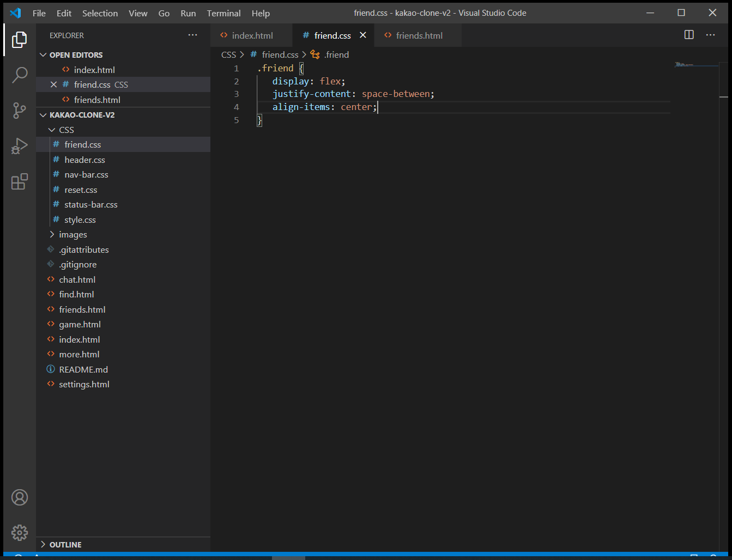Expand the images folder
Screen dimensions: 732x560
pyautogui.click(x=52, y=234)
